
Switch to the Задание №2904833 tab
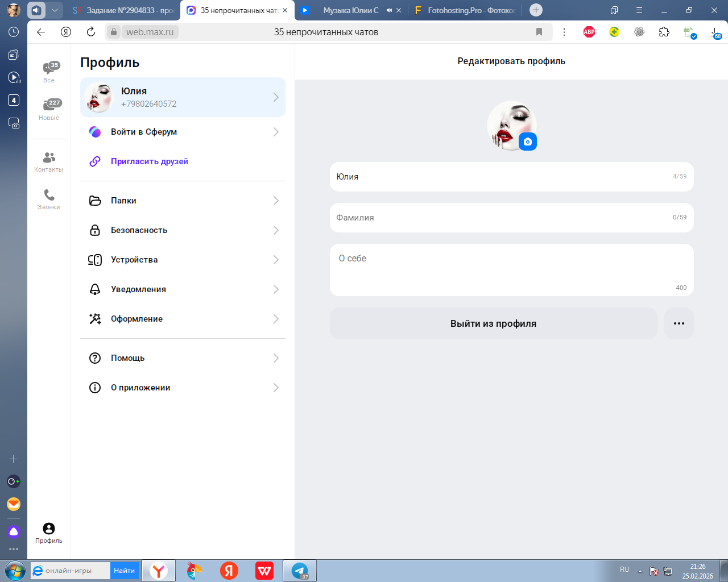124,10
